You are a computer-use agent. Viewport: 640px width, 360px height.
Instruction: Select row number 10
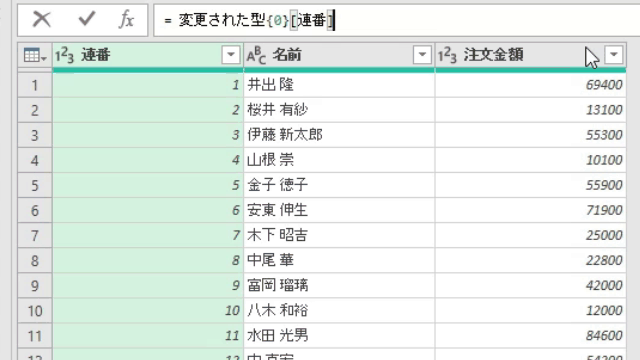[x=35, y=311]
